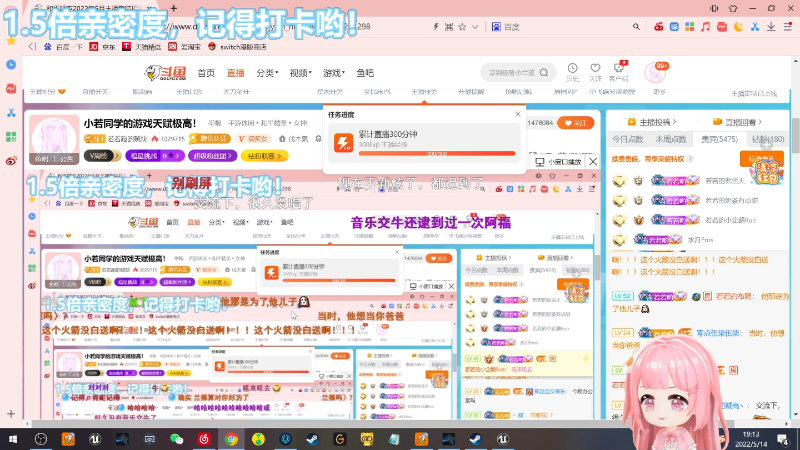
Task: Switch to the 钻粉(180) tab
Action: coord(768,139)
